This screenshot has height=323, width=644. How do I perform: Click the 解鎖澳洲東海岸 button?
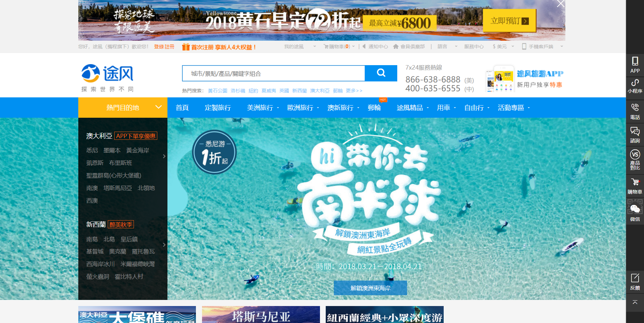[370, 288]
